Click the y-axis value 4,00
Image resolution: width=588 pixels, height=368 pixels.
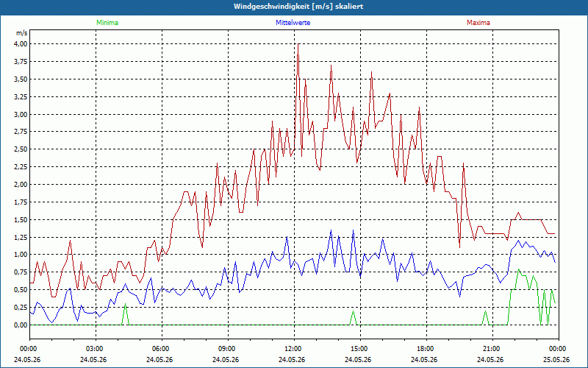pos(21,44)
